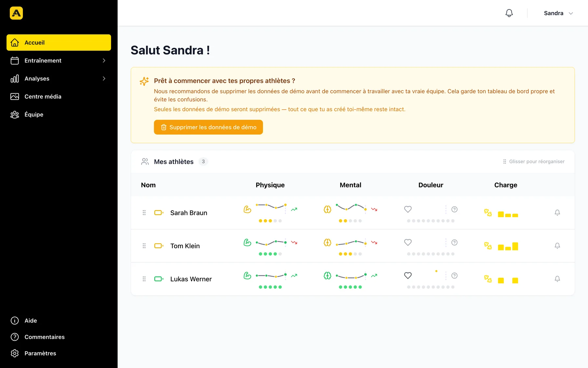Click Supprimer les données de démo button
This screenshot has height=368, width=588.
tap(208, 127)
